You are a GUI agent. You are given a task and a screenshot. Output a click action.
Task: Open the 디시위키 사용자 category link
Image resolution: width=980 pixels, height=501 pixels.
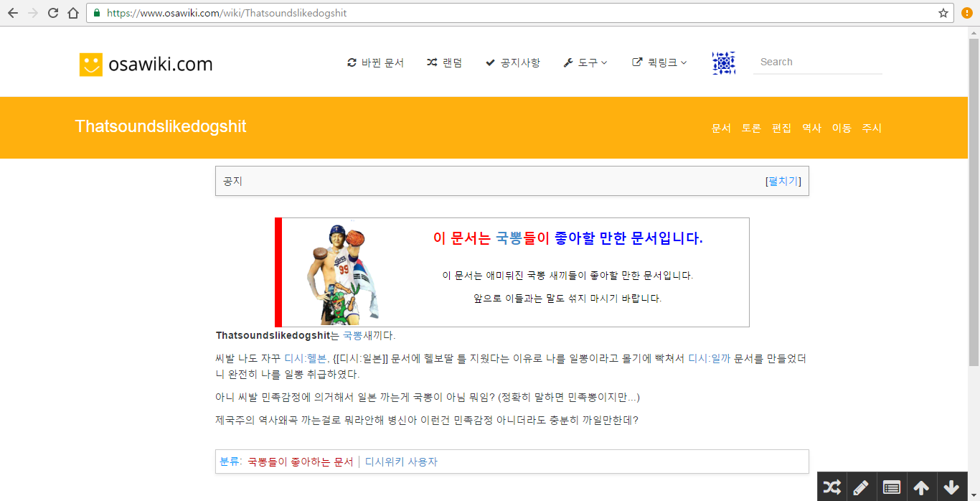coord(401,462)
